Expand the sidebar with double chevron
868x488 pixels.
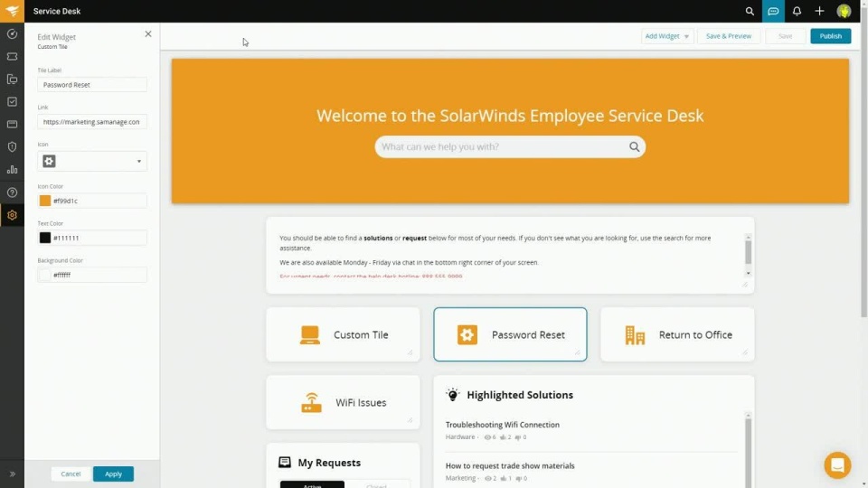pos(12,474)
